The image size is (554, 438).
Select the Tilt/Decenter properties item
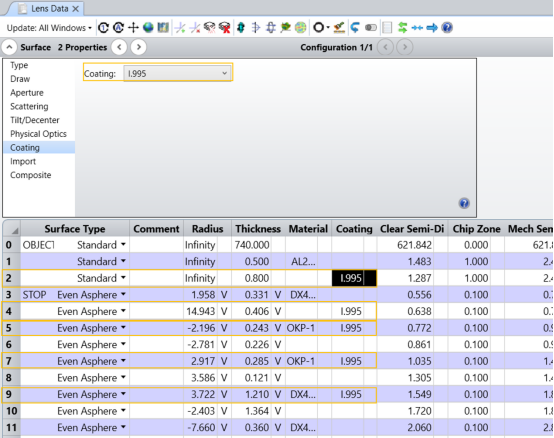tap(35, 120)
